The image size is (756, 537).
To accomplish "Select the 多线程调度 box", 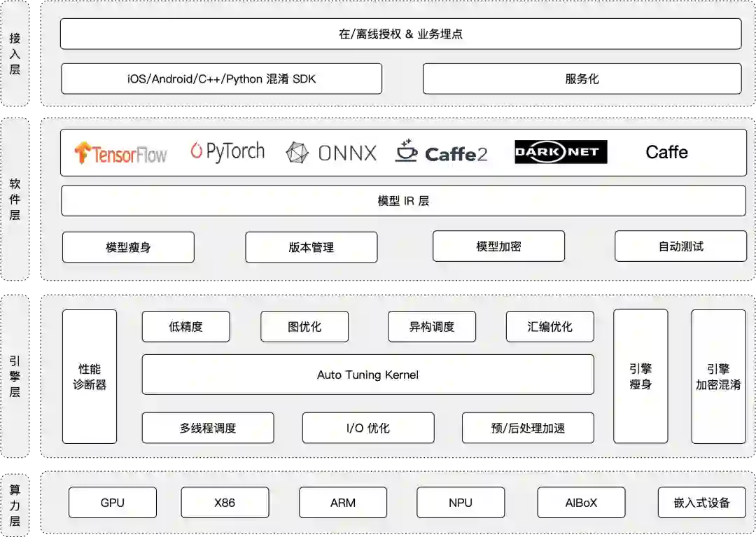I will [x=208, y=428].
